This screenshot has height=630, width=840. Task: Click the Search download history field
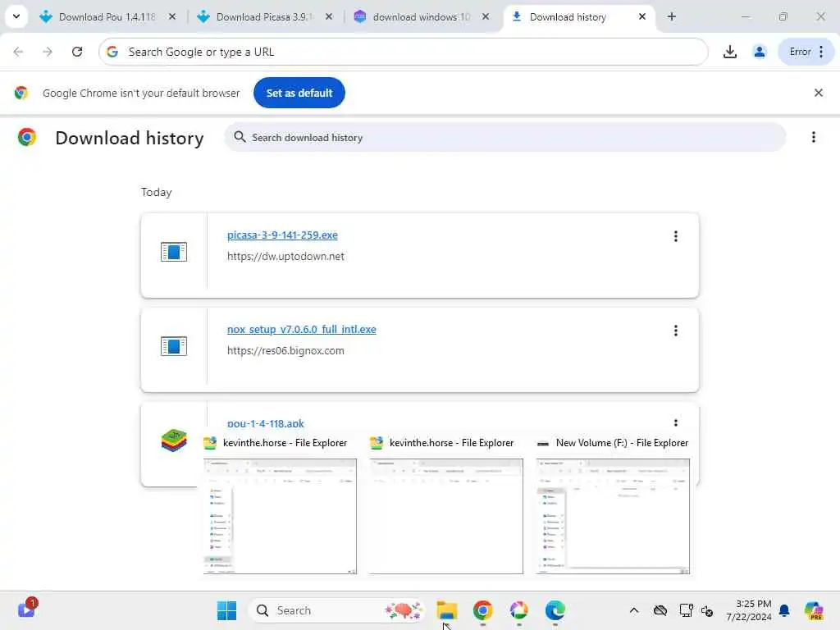[505, 138]
